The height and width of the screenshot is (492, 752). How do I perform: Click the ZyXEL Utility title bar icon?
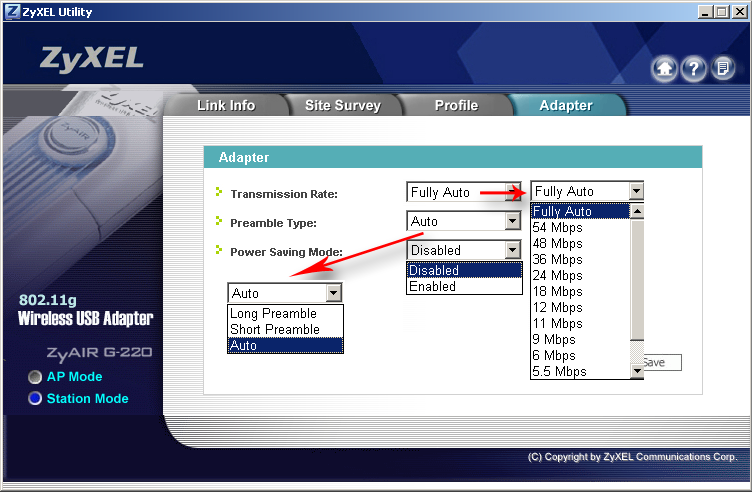(x=12, y=11)
